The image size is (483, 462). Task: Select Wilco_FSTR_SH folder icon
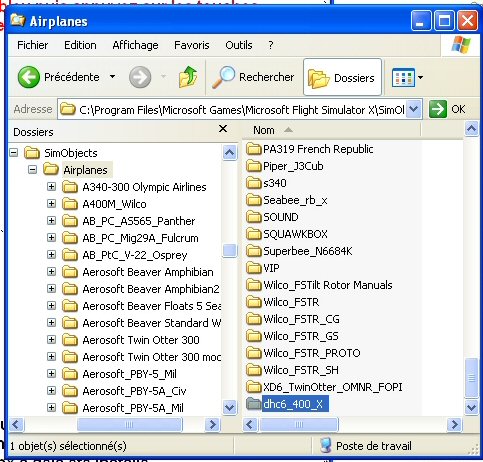point(253,370)
